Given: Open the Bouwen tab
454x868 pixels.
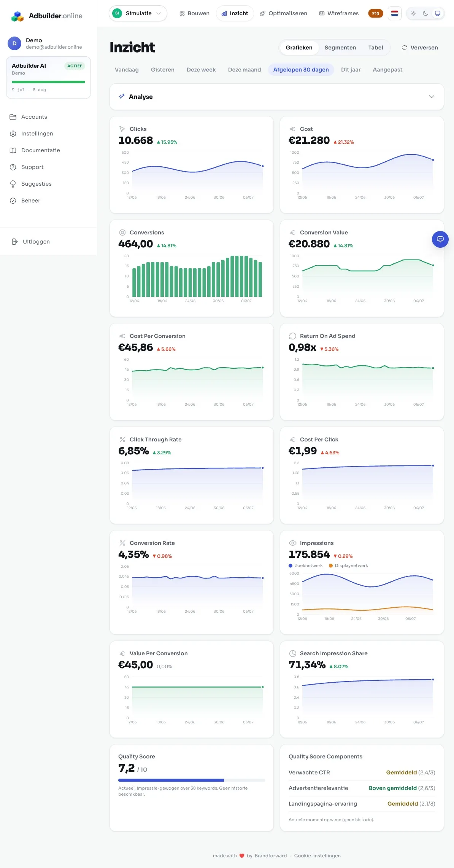Looking at the screenshot, I should pyautogui.click(x=194, y=13).
